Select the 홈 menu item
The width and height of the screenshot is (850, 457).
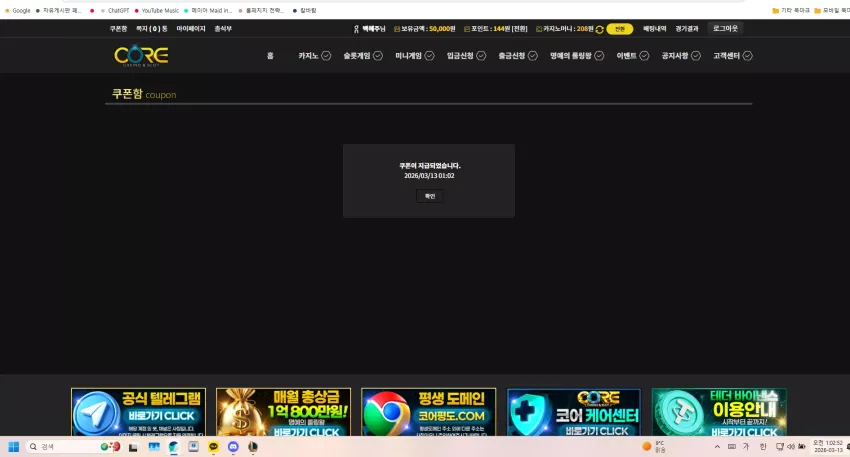coord(270,56)
